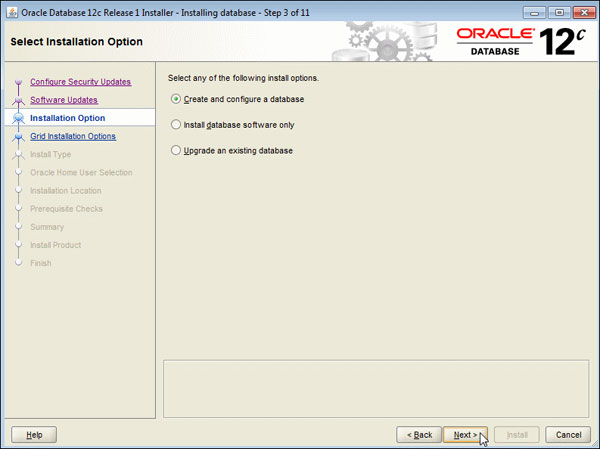Click the 'Install Type' disabled step text
600x449 pixels.
(x=51, y=154)
